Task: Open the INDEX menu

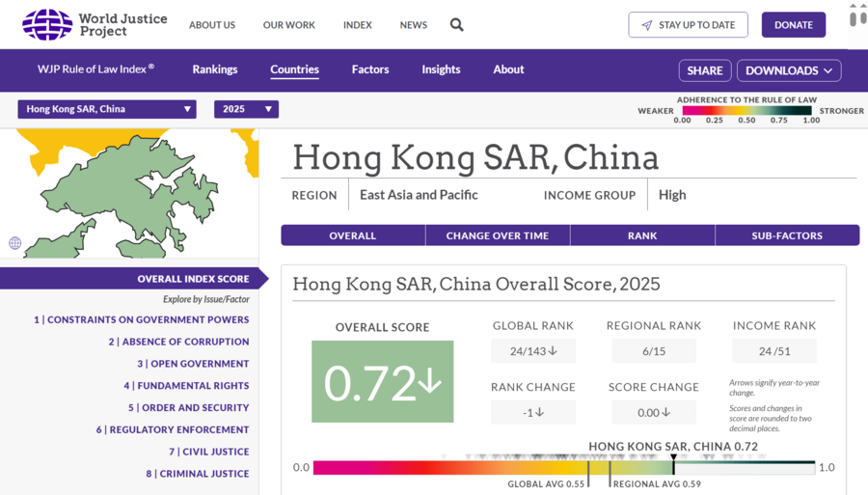Action: [x=358, y=25]
